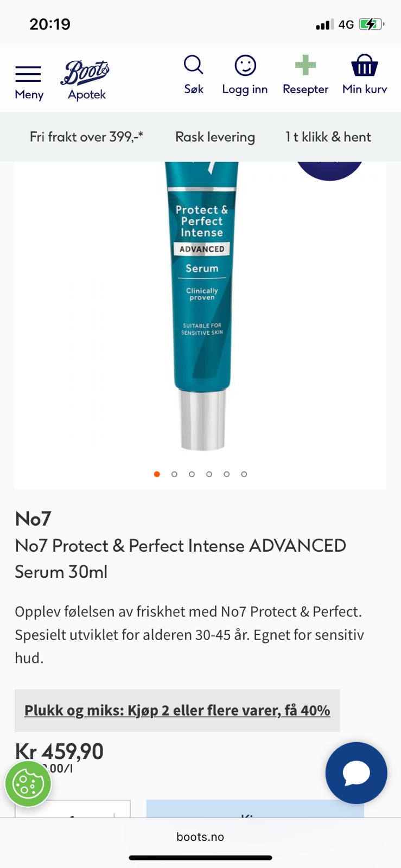Open search with the Søk magnifier
The width and height of the screenshot is (401, 868).
pos(193,65)
